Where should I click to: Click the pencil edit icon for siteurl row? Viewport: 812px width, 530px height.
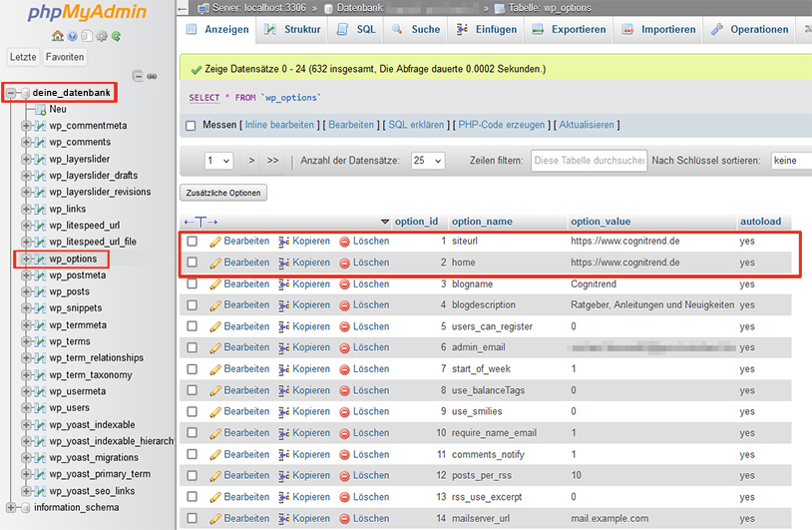pyautogui.click(x=215, y=242)
